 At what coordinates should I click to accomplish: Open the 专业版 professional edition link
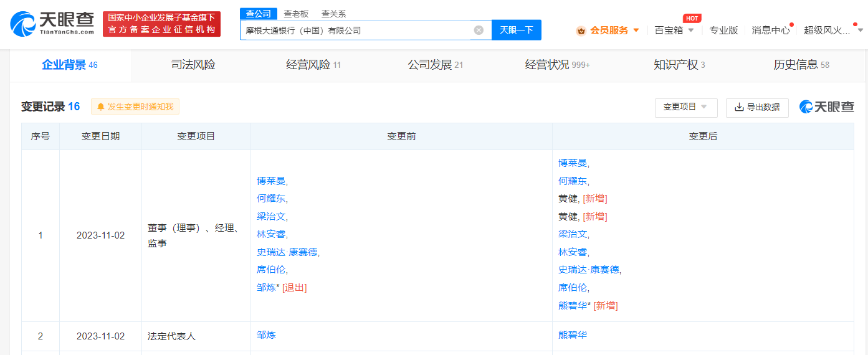pyautogui.click(x=723, y=30)
